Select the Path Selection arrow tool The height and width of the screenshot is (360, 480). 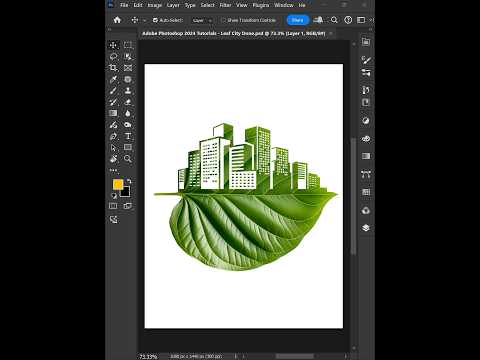pyautogui.click(x=113, y=147)
